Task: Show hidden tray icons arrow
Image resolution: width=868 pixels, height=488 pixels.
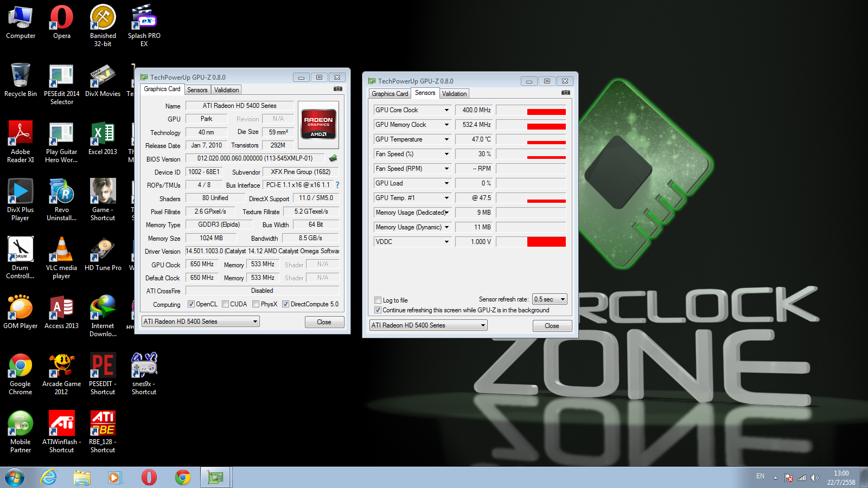Action: 775,478
